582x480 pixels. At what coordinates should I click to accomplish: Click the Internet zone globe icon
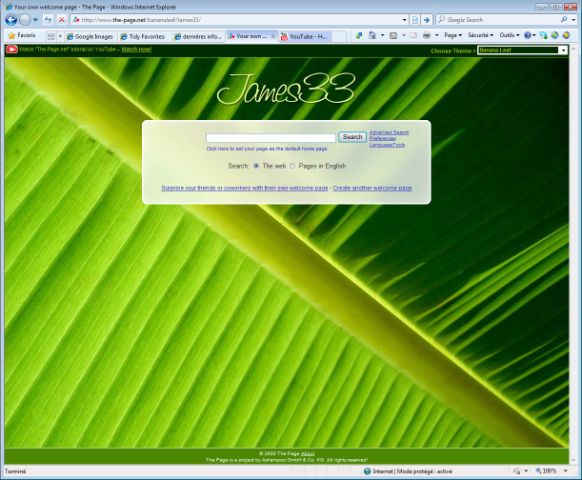[367, 471]
